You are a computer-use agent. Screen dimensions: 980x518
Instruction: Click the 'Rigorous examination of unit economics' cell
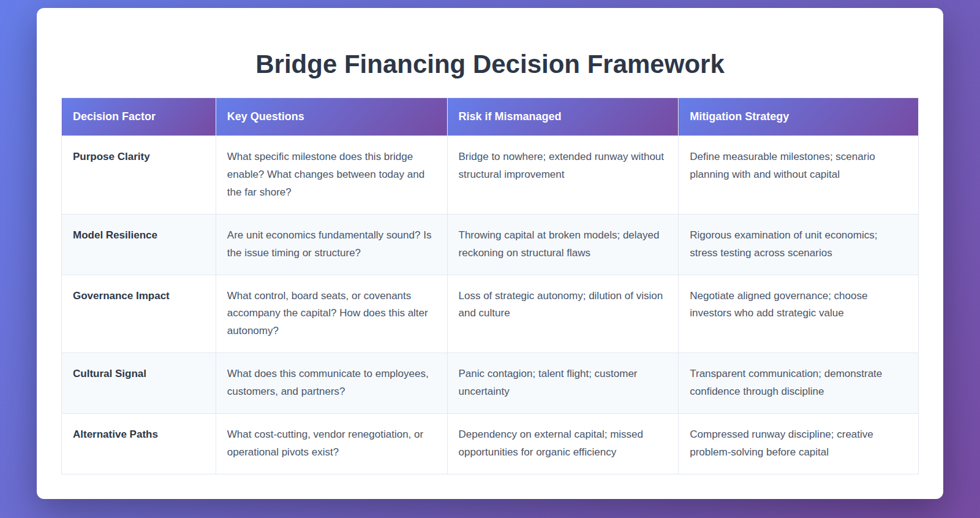783,244
